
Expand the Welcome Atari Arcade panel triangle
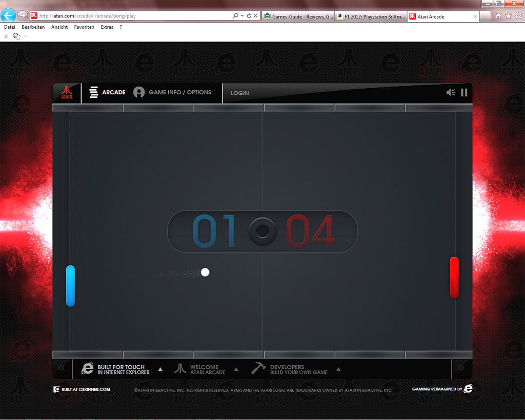[236, 369]
